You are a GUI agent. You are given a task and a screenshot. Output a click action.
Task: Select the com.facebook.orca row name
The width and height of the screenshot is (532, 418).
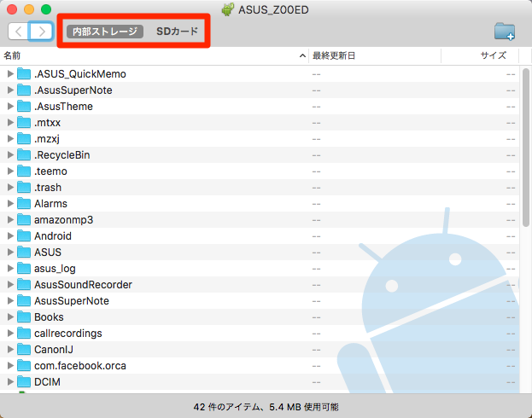[x=80, y=366]
